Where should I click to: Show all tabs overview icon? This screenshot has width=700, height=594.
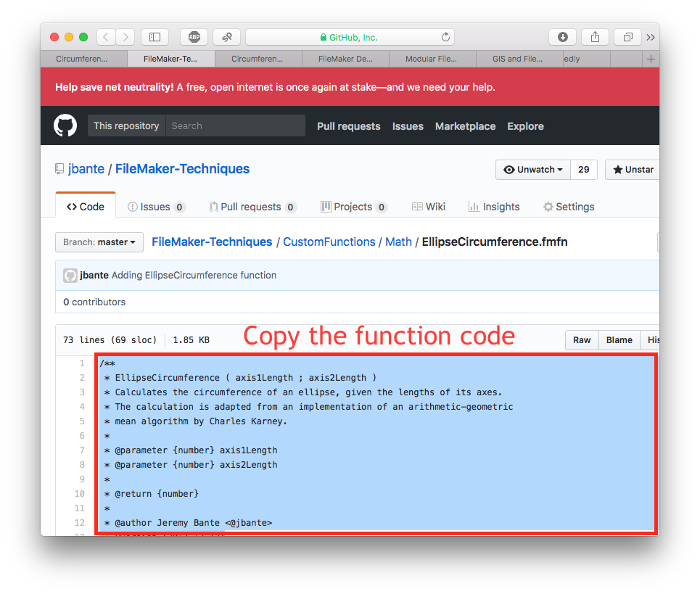click(627, 37)
